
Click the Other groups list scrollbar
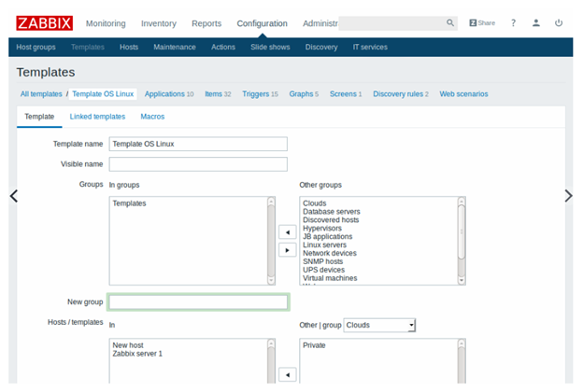click(x=462, y=239)
